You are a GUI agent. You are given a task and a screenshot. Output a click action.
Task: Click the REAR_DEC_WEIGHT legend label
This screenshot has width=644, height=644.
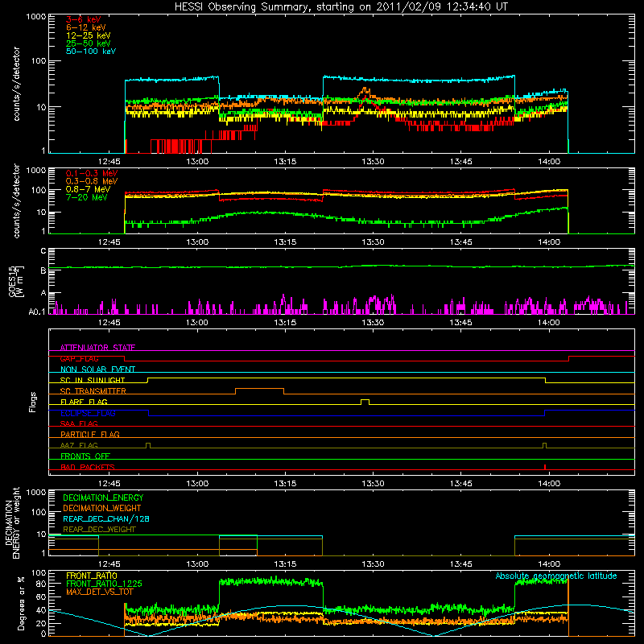(99, 530)
